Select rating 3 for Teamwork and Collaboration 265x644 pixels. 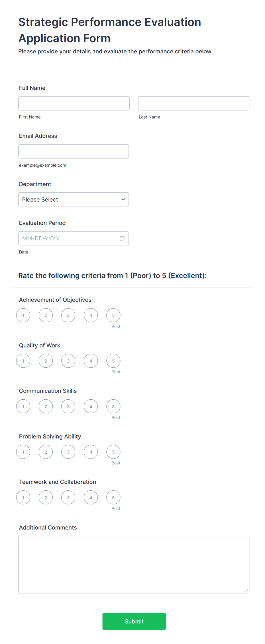tap(68, 498)
